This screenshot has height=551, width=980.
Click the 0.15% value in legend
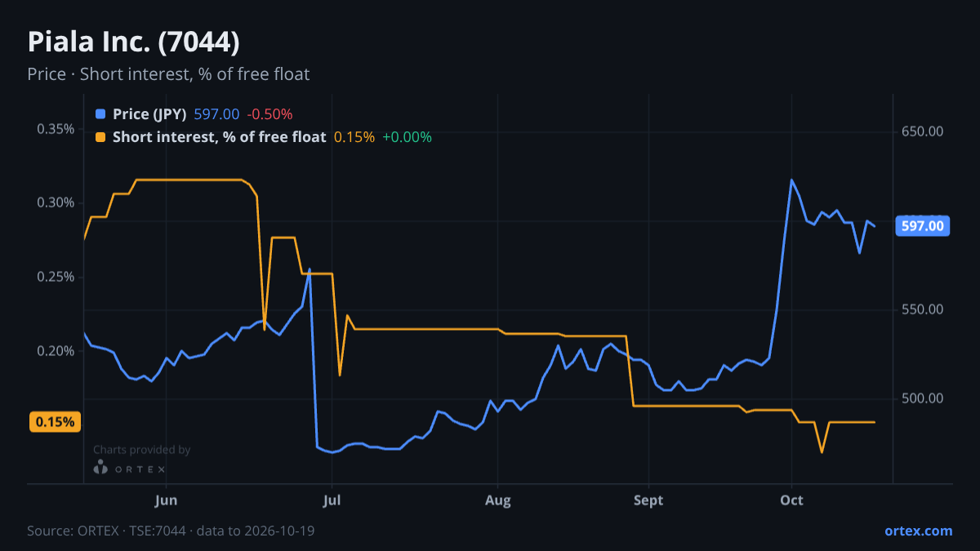tap(354, 137)
